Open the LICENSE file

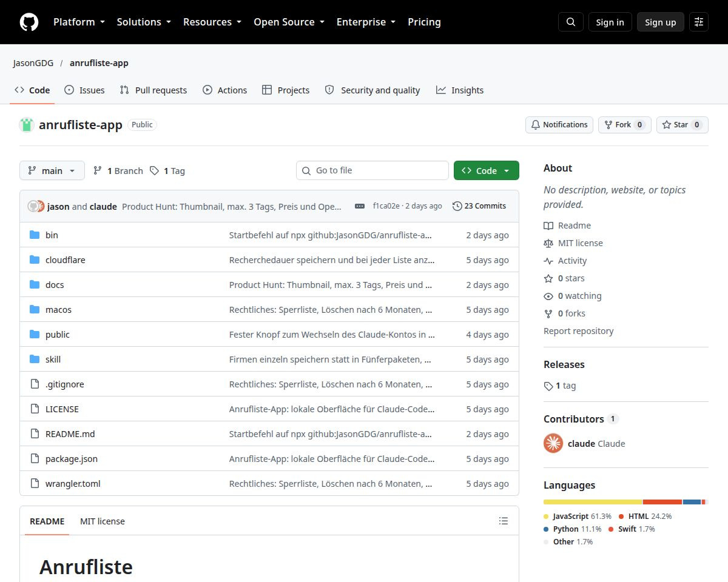pos(62,409)
